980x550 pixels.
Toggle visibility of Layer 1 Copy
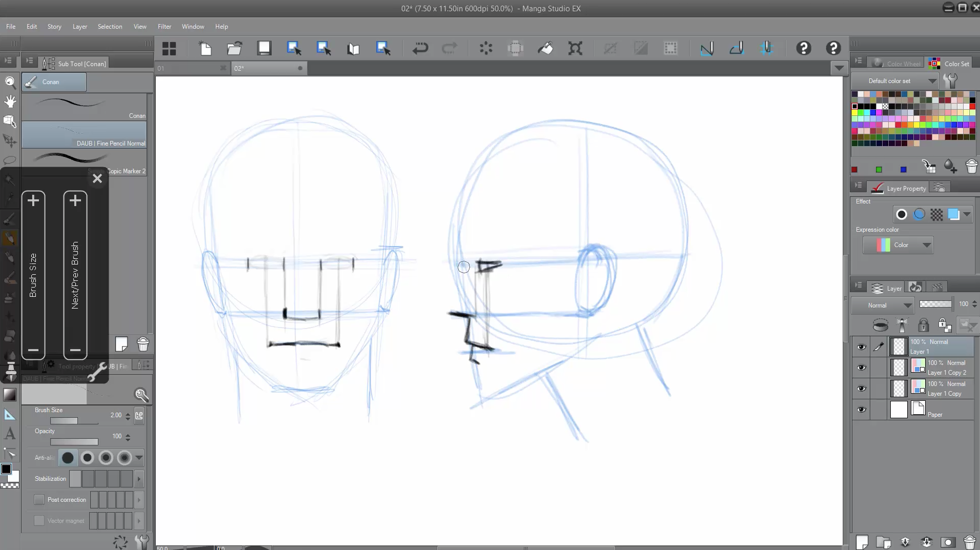point(862,389)
